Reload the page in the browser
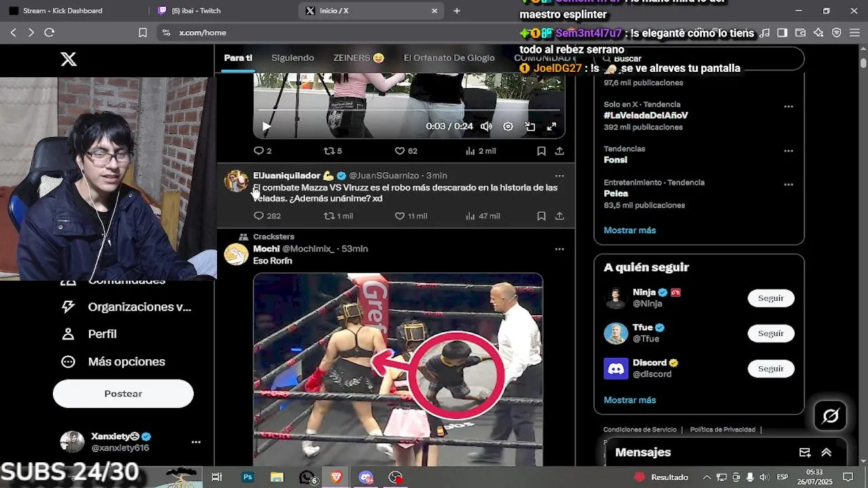This screenshot has width=868, height=488. (x=49, y=33)
